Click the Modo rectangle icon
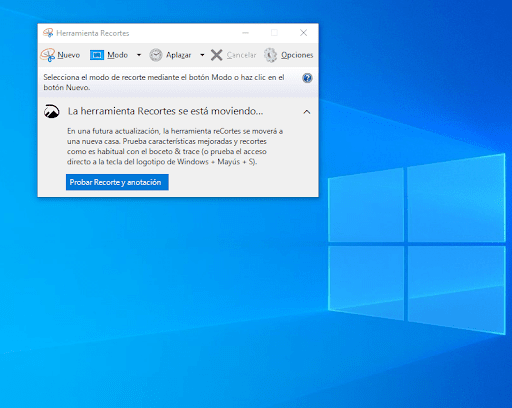This screenshot has height=408, width=512. click(x=97, y=55)
